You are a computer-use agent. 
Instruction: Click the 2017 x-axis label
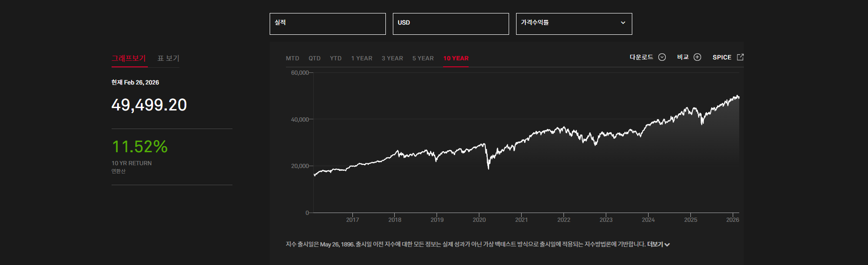click(x=352, y=220)
